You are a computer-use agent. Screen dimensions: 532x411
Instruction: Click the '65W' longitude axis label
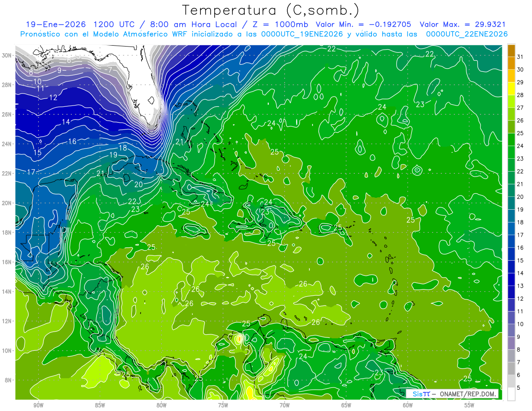pos(346,405)
